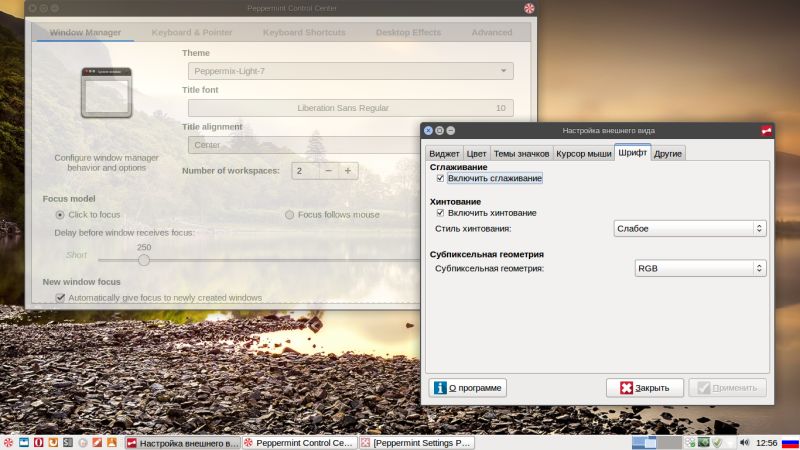The height and width of the screenshot is (450, 800).
Task: Click the О программе button
Action: tap(467, 388)
